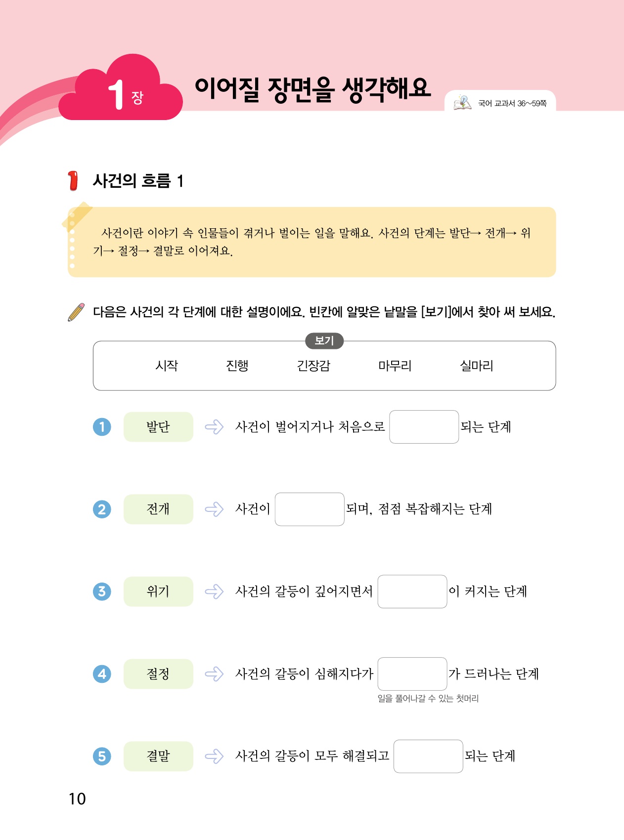This screenshot has width=624, height=840.
Task: Click the blue circled number 1
Action: [102, 427]
